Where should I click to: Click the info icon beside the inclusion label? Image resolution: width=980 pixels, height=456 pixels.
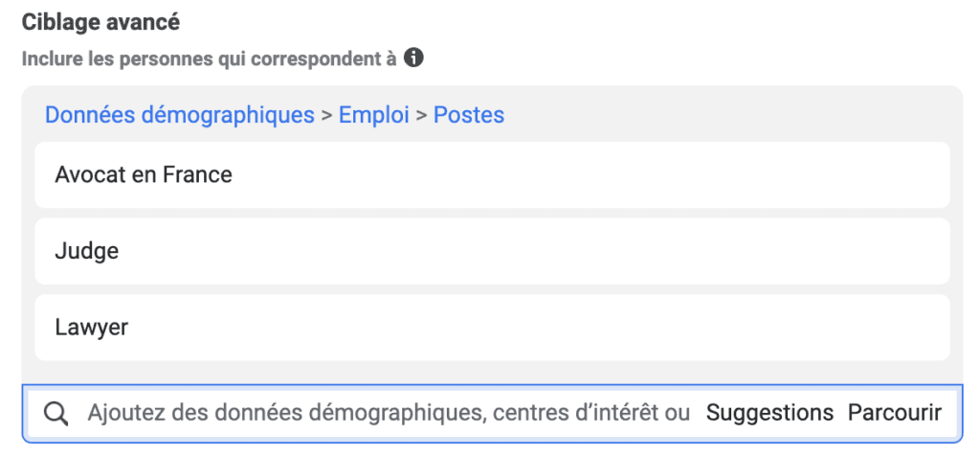[413, 58]
